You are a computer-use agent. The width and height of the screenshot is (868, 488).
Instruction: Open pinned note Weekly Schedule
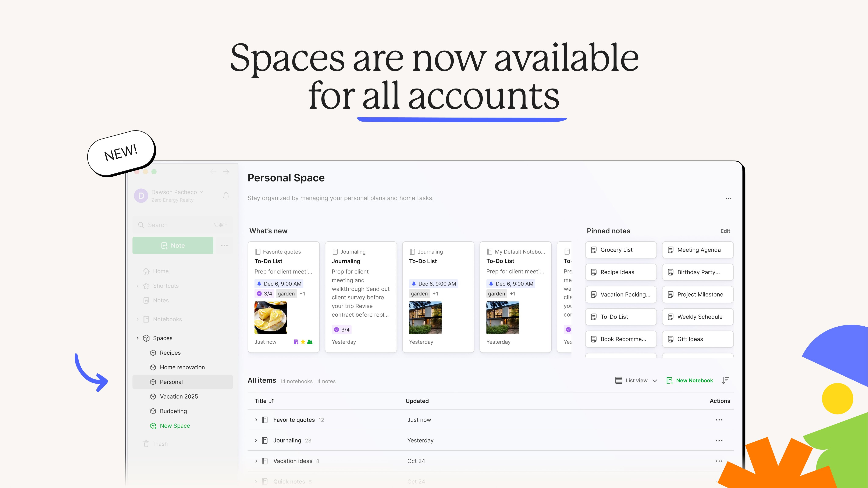click(697, 317)
